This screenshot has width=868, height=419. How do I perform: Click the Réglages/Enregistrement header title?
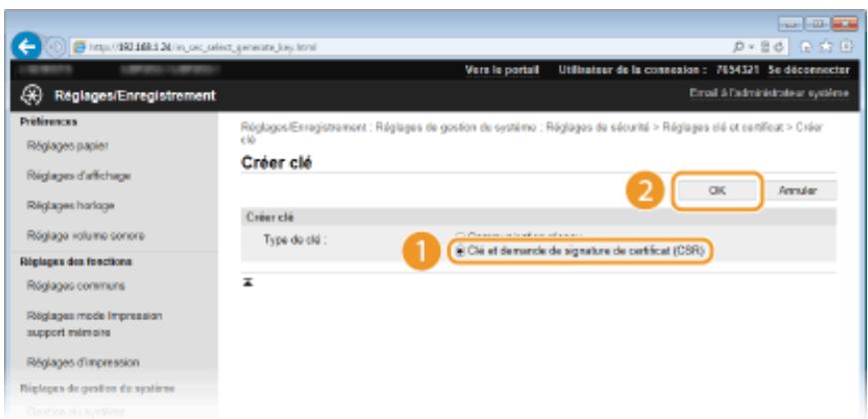click(x=134, y=96)
